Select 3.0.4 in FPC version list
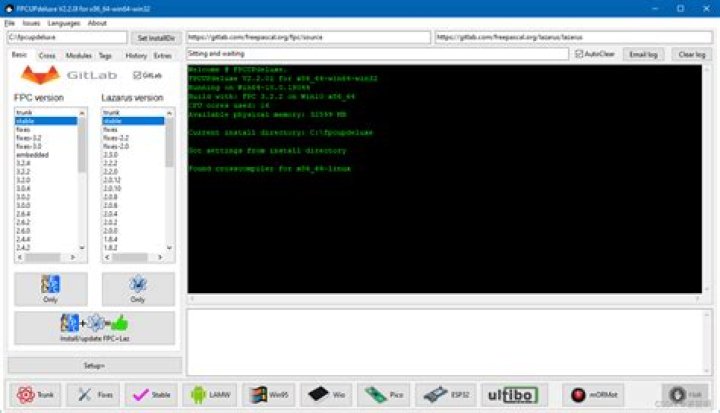 click(46, 188)
